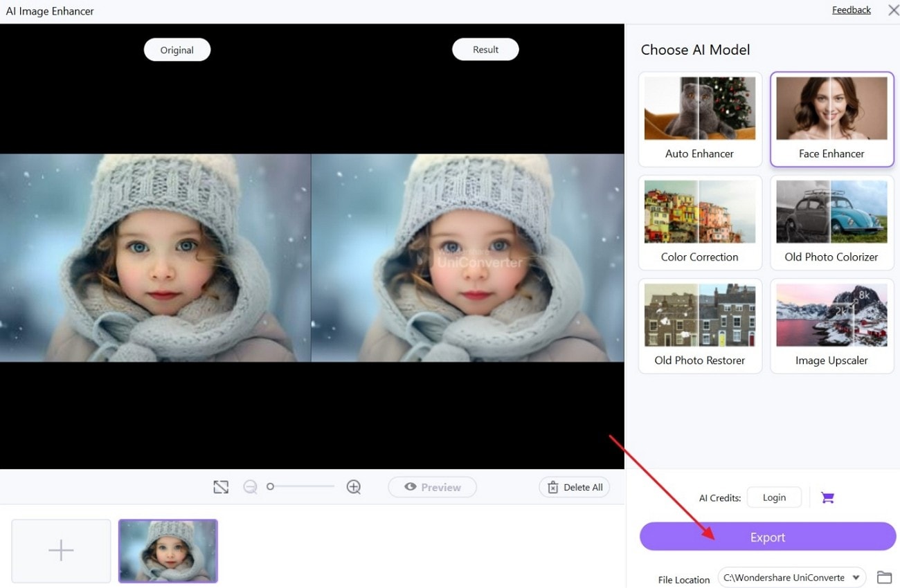Click the fit-to-screen icon
The height and width of the screenshot is (588, 900).
(221, 487)
